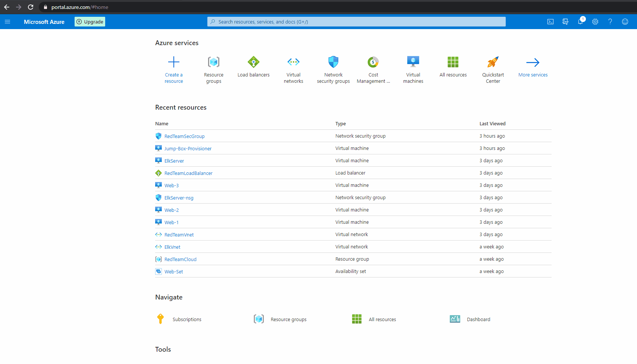Open Jump-Box-Provisioner virtual machine
The height and width of the screenshot is (364, 637).
click(x=188, y=148)
